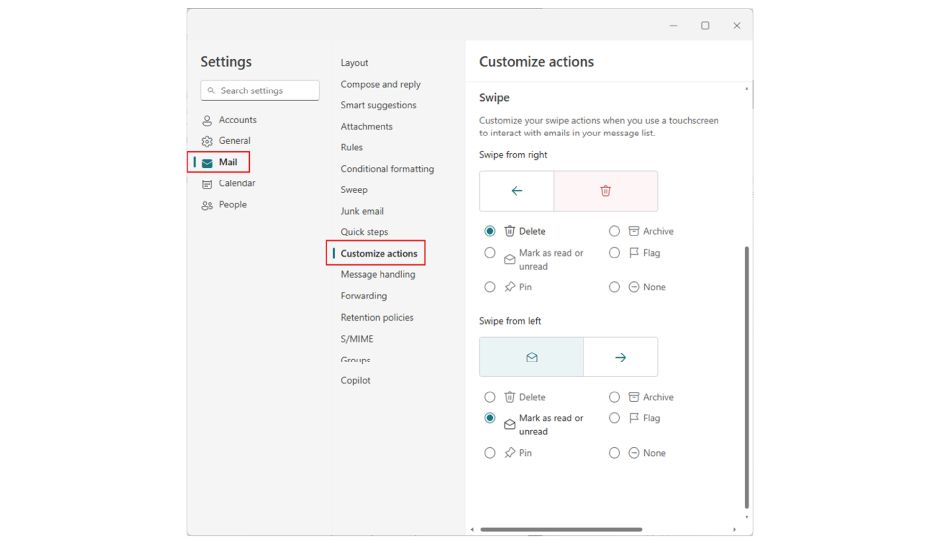The height and width of the screenshot is (545, 940).
Task: Open Calendar settings category
Action: pos(236,183)
